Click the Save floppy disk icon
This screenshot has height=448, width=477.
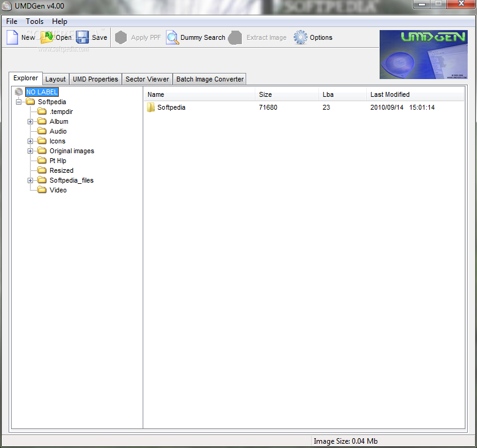click(82, 37)
